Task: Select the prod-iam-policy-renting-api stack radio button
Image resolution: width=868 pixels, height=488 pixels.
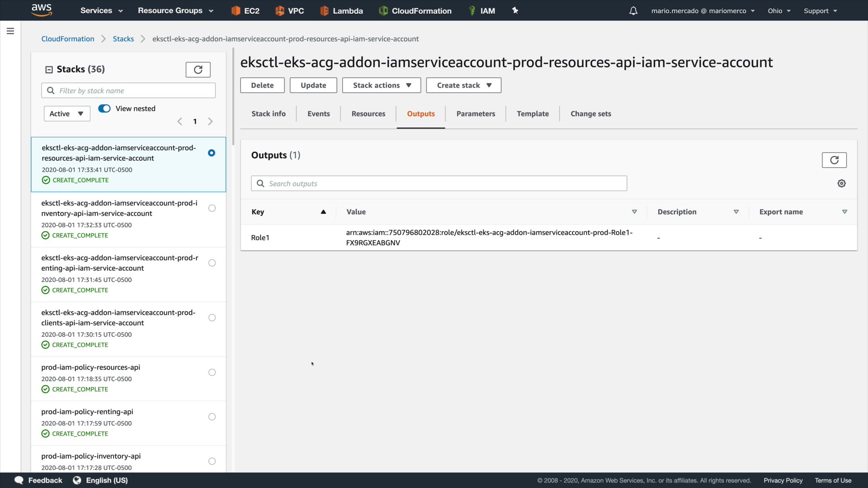Action: tap(212, 417)
